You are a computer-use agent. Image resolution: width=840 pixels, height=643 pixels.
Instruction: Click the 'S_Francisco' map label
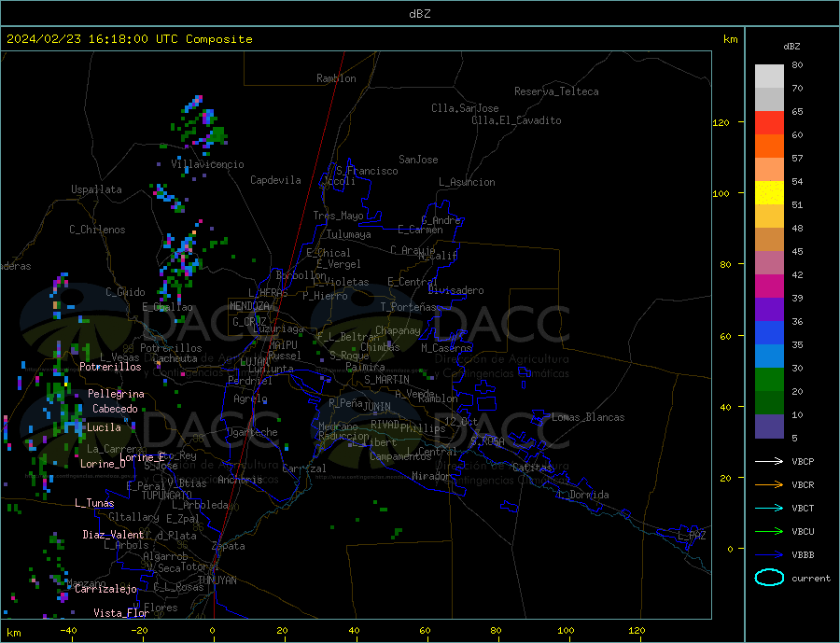367,171
